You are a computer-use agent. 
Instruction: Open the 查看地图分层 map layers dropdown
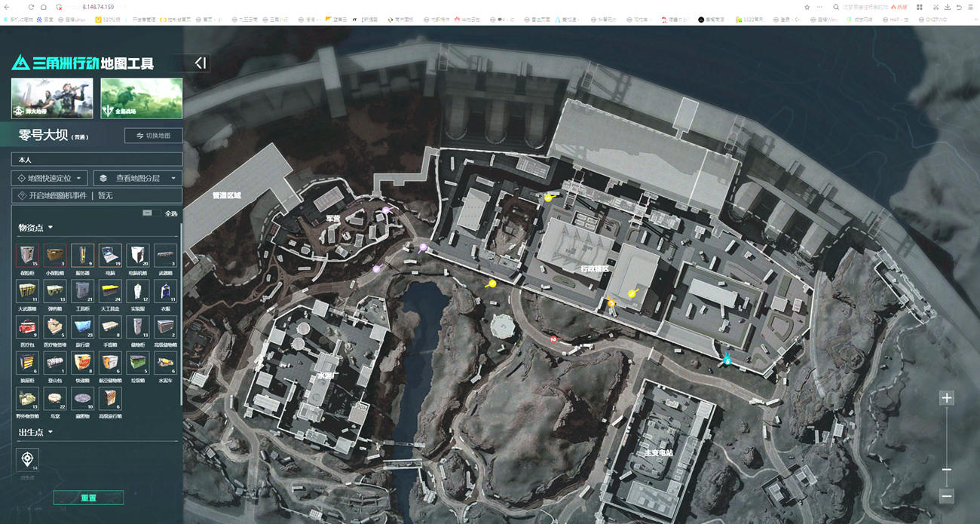[x=138, y=178]
